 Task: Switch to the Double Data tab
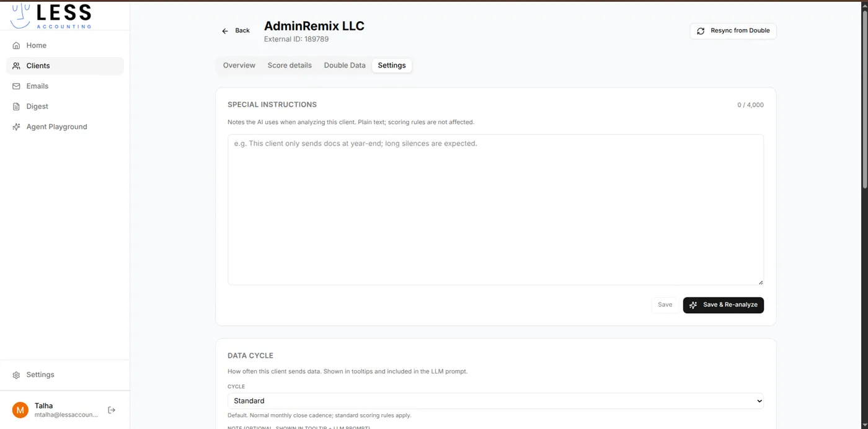click(x=345, y=65)
